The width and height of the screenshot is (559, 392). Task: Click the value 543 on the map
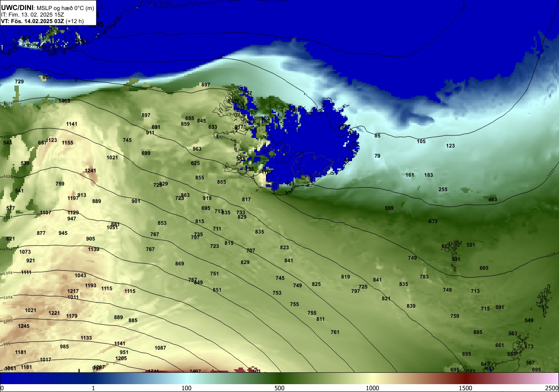pos(7,143)
